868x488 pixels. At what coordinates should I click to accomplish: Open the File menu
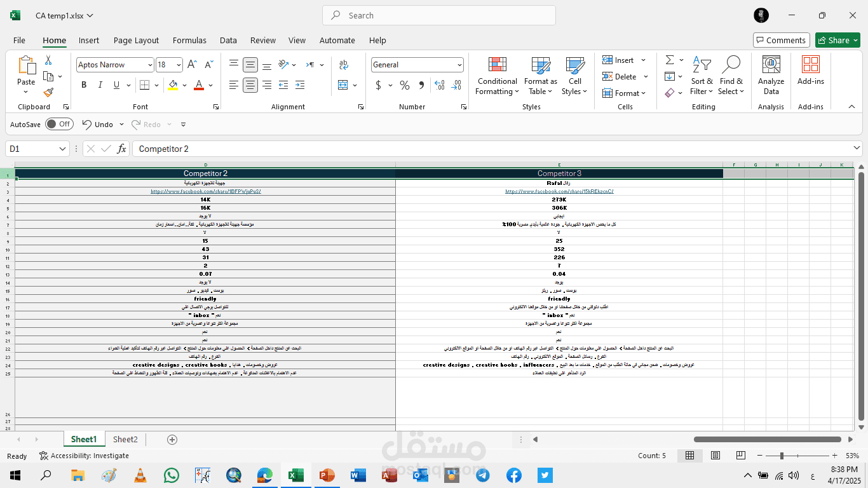tap(19, 40)
